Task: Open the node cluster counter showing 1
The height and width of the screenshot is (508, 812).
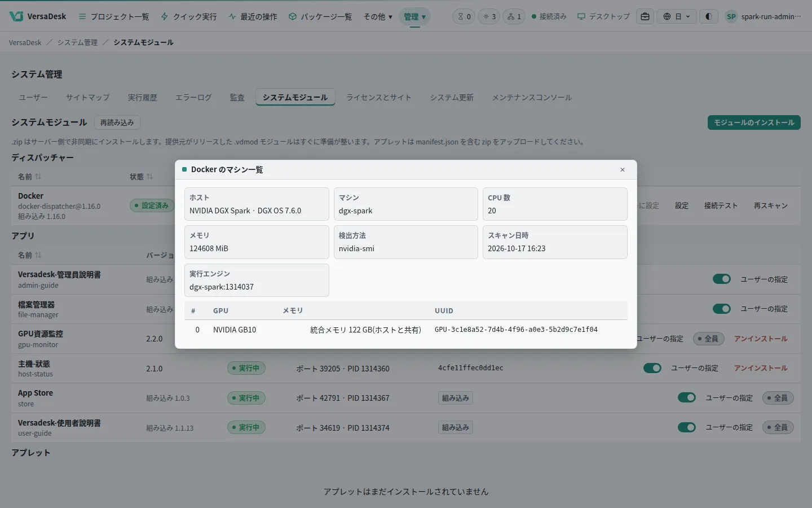Action: click(x=514, y=16)
